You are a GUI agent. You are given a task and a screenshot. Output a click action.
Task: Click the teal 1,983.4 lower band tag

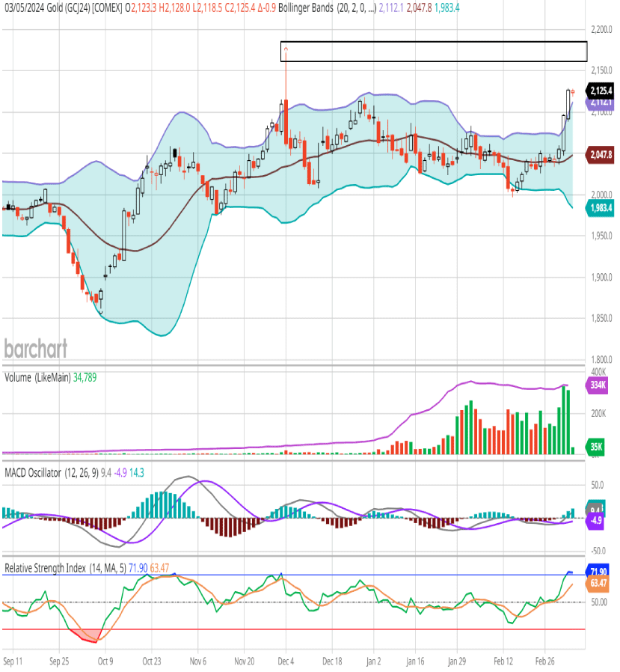click(601, 207)
